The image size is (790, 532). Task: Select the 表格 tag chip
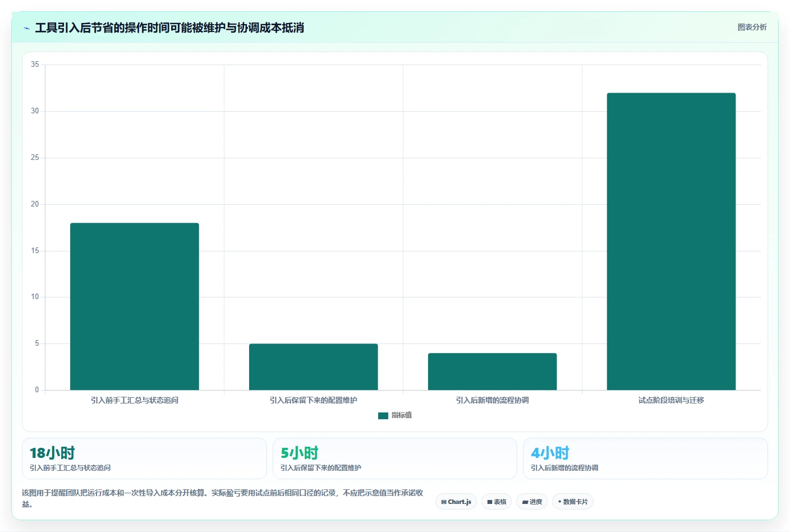click(x=497, y=502)
